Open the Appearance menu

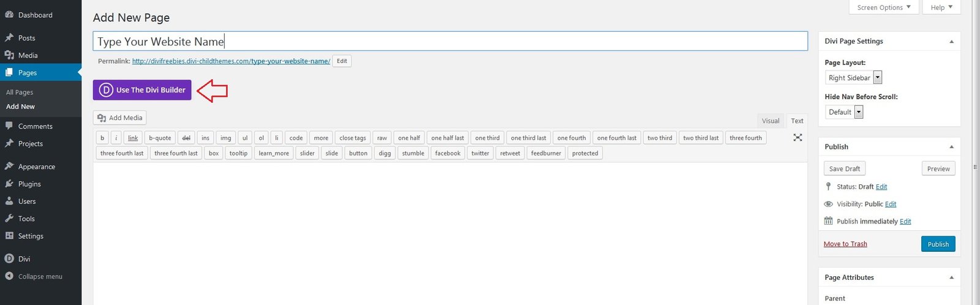pos(37,167)
